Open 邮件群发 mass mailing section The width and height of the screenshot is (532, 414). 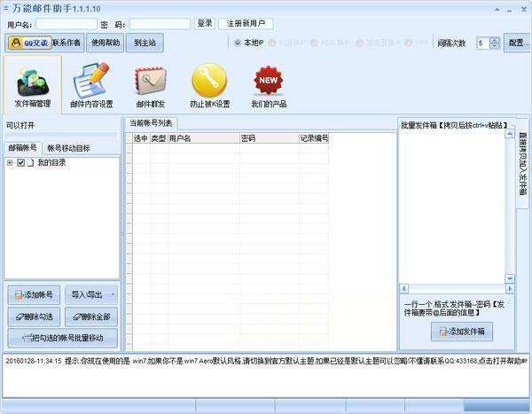click(151, 85)
